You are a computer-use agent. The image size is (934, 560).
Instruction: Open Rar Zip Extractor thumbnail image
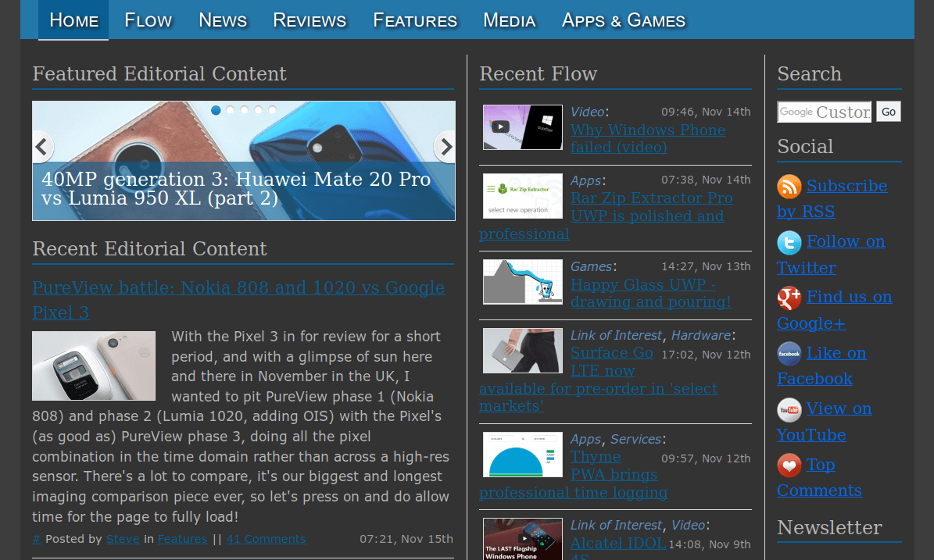pos(523,196)
